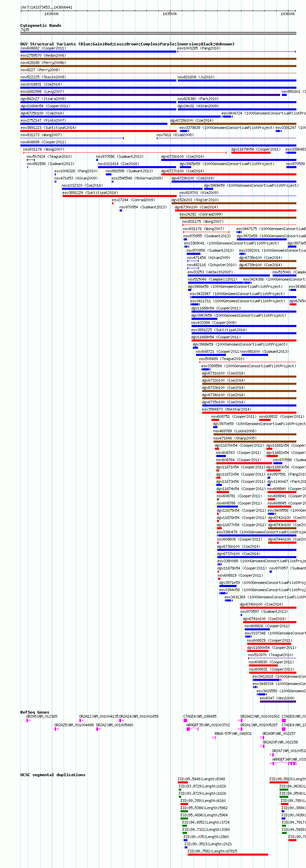The width and height of the screenshot is (306, 868).
Task: Open the RefSeq Genes track title
Action: pos(35,712)
